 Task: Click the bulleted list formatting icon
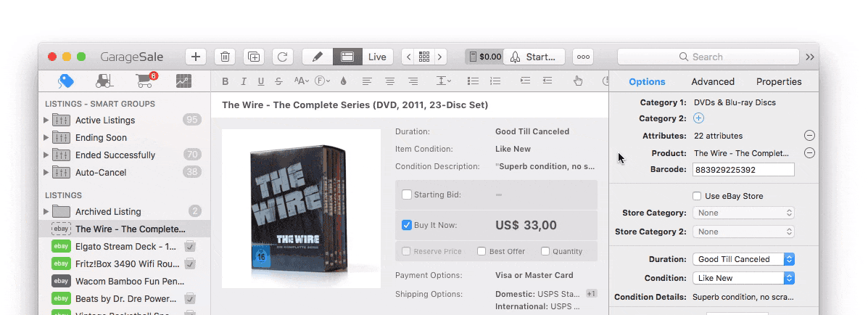pos(473,81)
